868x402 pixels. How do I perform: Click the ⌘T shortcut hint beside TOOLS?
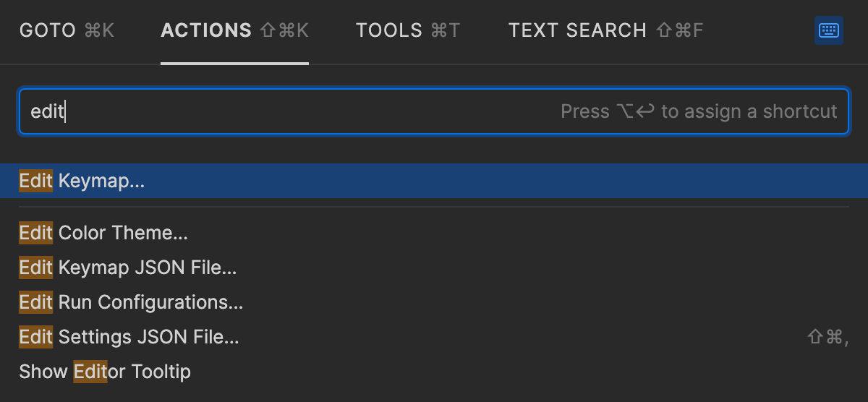pos(446,30)
